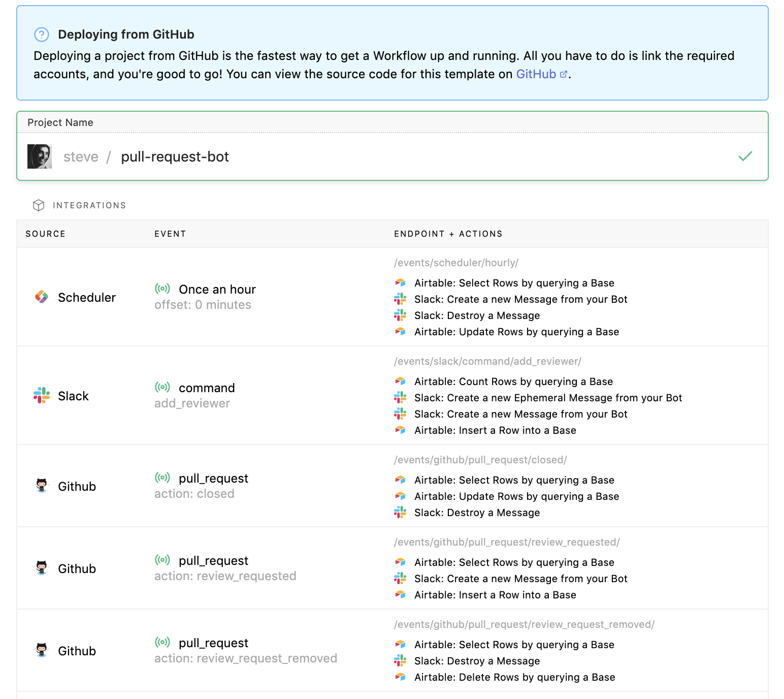Click the broadcast icon beside command event
Screen dimensions: 784x699
click(x=162, y=388)
